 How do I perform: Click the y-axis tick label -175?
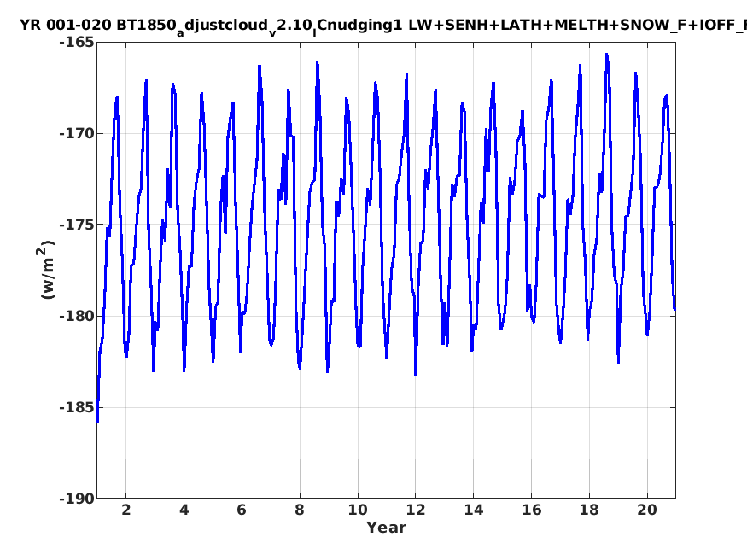click(x=77, y=225)
